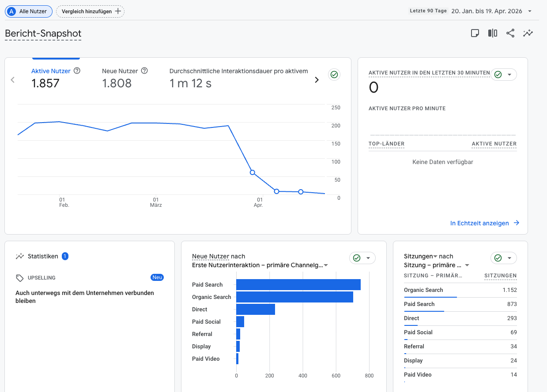Click the left arrow on the metrics carousel
Screen dimensions: 547x392
pyautogui.click(x=12, y=79)
